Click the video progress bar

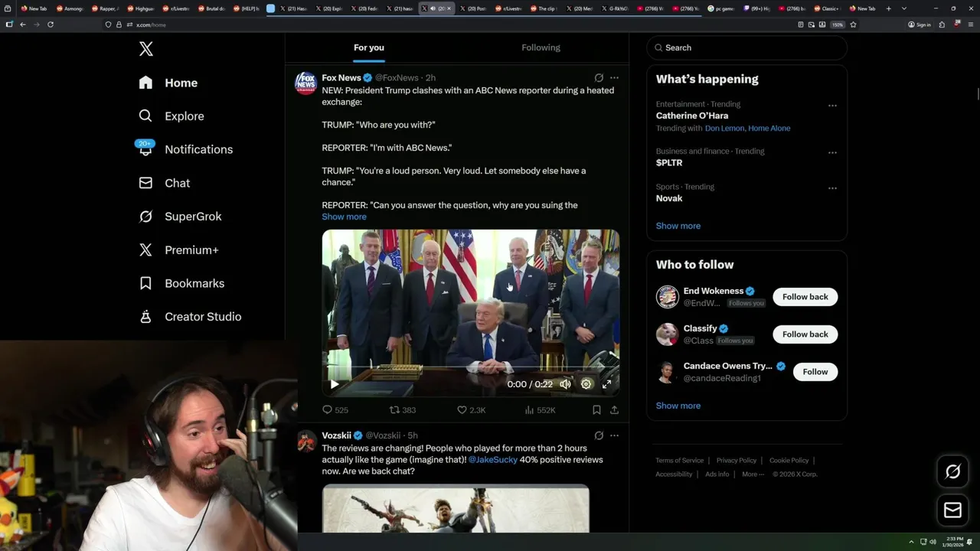click(470, 368)
